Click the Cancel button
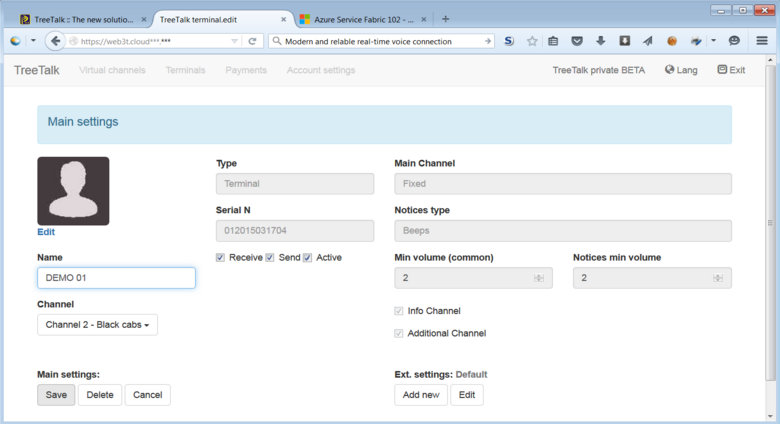 point(148,395)
